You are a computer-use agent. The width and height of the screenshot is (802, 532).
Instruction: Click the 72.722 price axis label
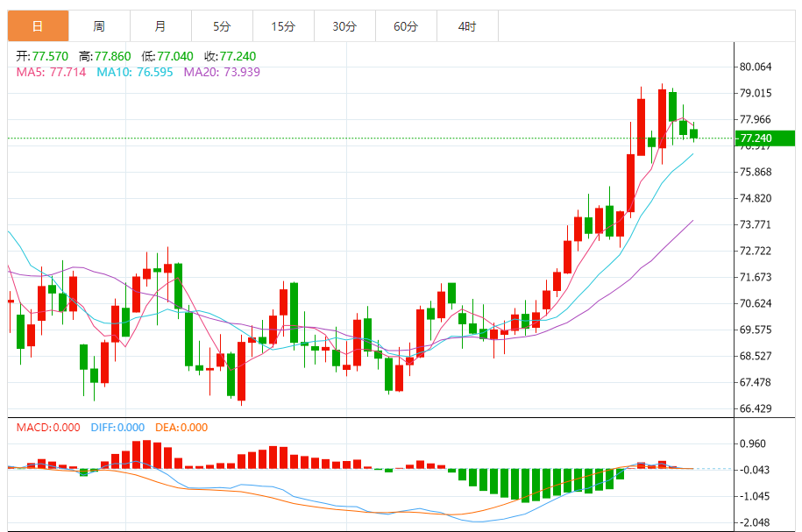[756, 252]
